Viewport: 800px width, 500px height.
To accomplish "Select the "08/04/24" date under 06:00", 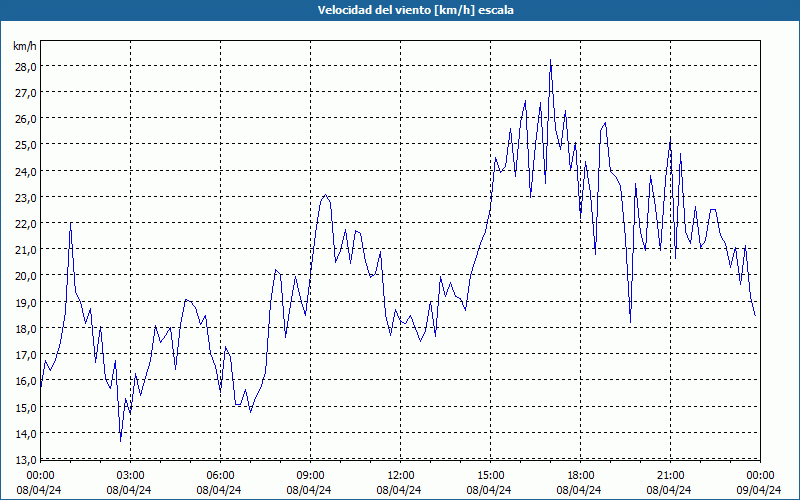I will [219, 490].
